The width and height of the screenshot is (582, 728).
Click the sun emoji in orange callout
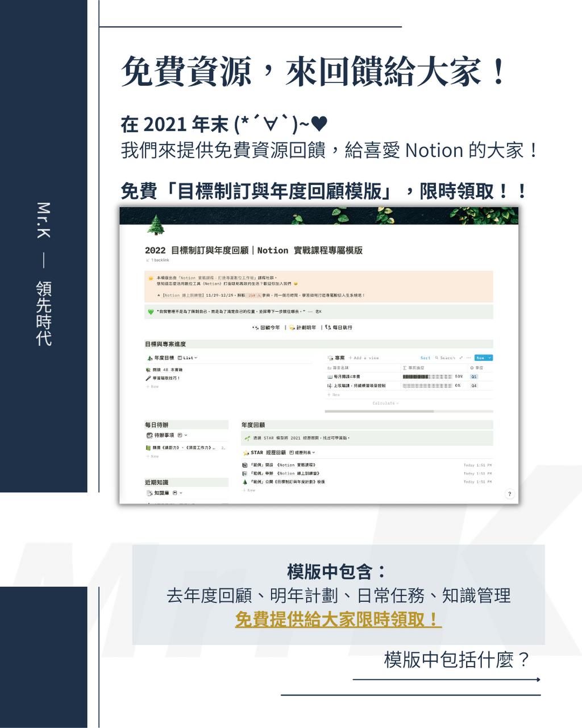(151, 279)
